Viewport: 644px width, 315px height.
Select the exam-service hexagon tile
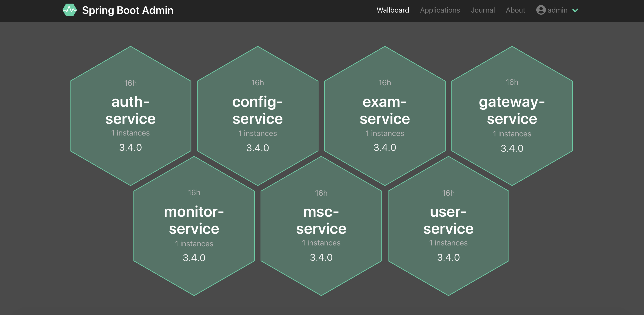point(385,116)
